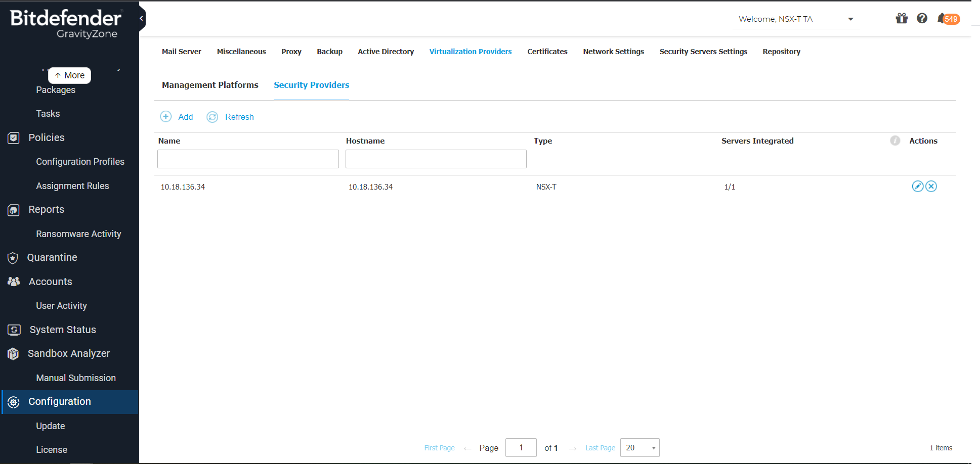Click the Refresh icon
The image size is (980, 464).
[x=212, y=117]
